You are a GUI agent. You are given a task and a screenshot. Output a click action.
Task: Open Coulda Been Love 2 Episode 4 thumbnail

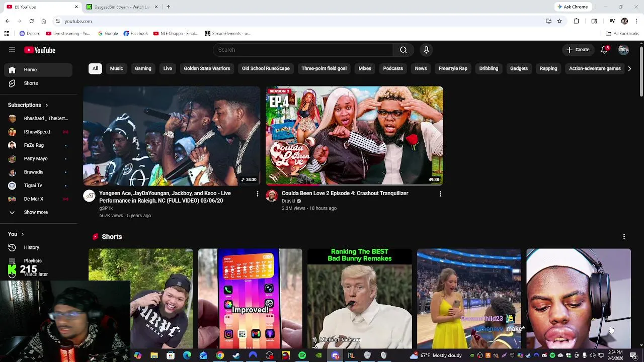tap(354, 136)
